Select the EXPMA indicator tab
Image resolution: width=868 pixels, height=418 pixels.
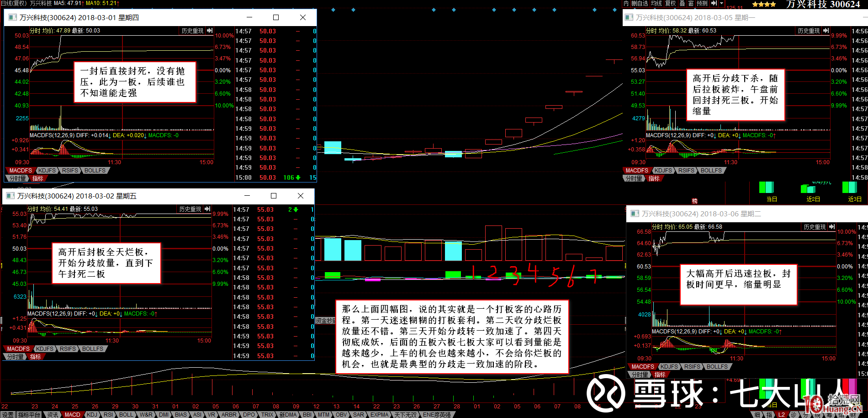coord(379,415)
